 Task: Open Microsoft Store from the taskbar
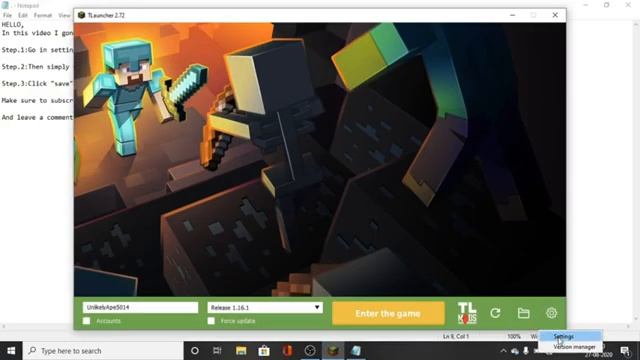[x=264, y=351]
